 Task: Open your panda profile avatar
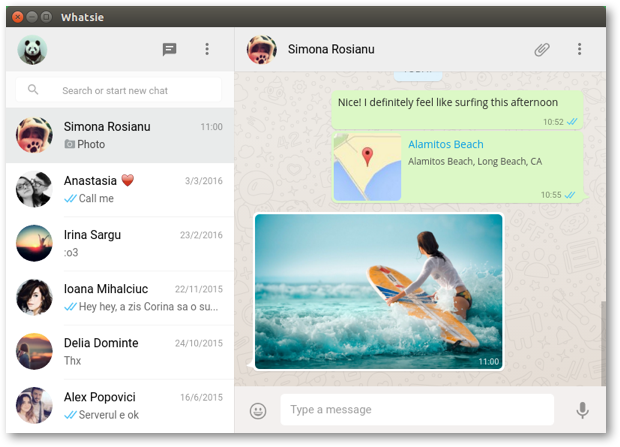click(32, 50)
